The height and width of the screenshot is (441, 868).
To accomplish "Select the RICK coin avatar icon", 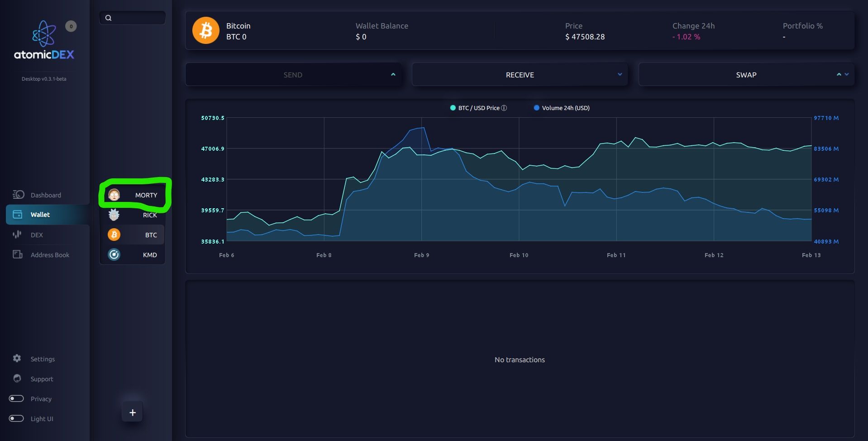I will coord(114,215).
